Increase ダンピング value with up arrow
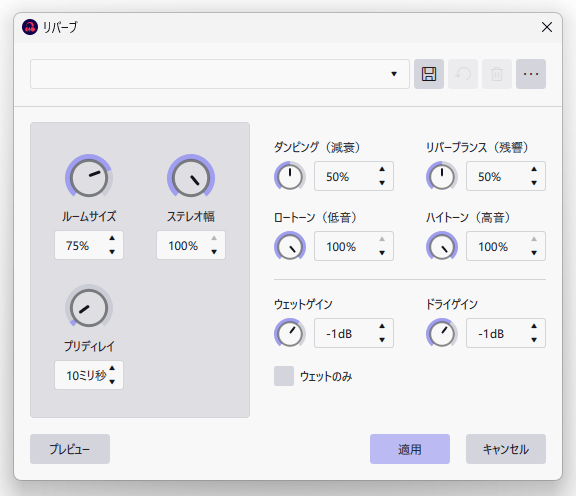Image resolution: width=576 pixels, height=496 pixels. pyautogui.click(x=382, y=169)
